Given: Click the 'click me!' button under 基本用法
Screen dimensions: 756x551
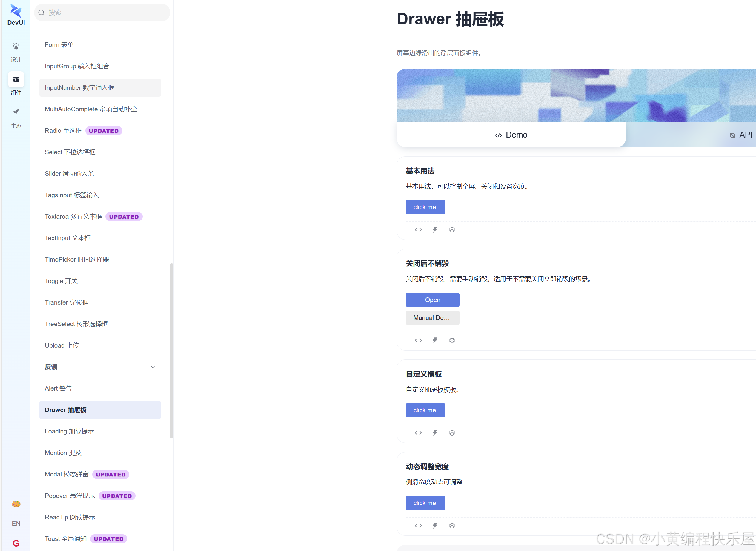Looking at the screenshot, I should [425, 207].
